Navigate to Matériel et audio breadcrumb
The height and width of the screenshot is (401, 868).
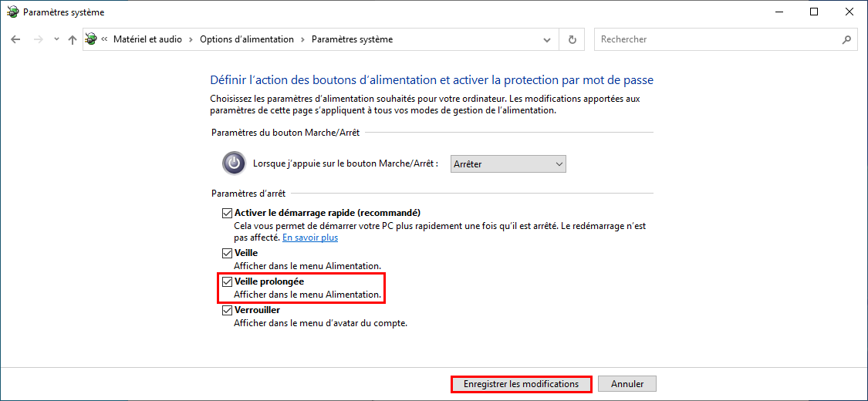pos(147,39)
